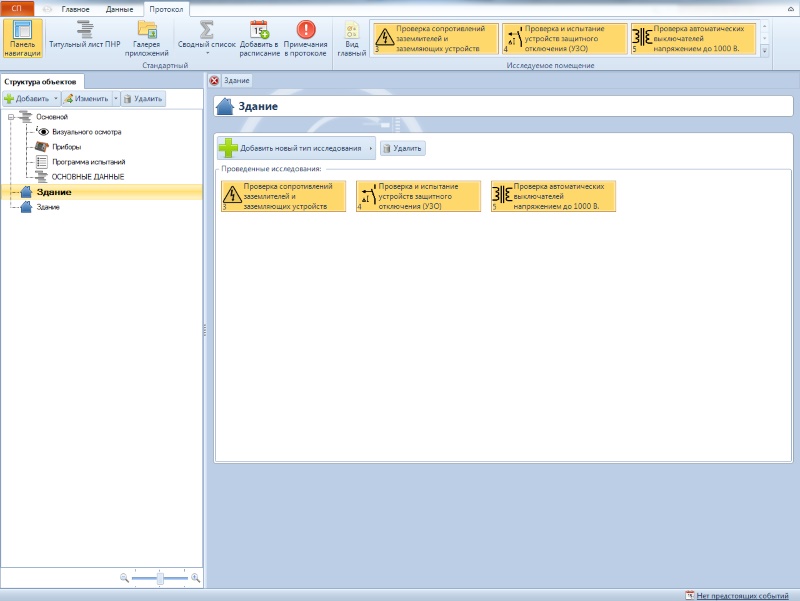
Task: Click the Добавить button in structure toolbar
Action: point(27,98)
